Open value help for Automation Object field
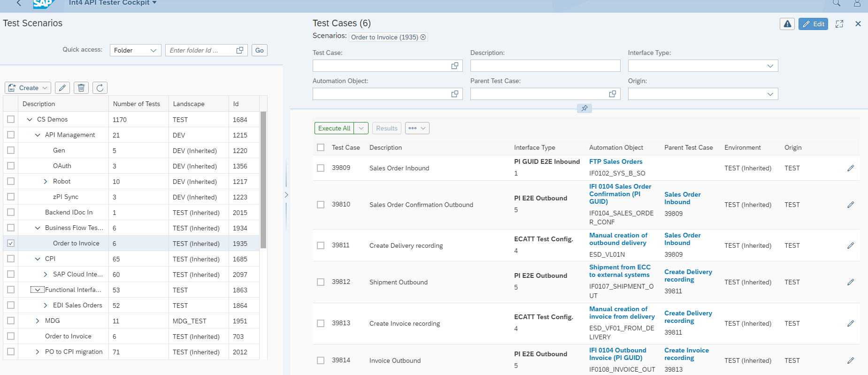The height and width of the screenshot is (375, 868). [x=454, y=94]
